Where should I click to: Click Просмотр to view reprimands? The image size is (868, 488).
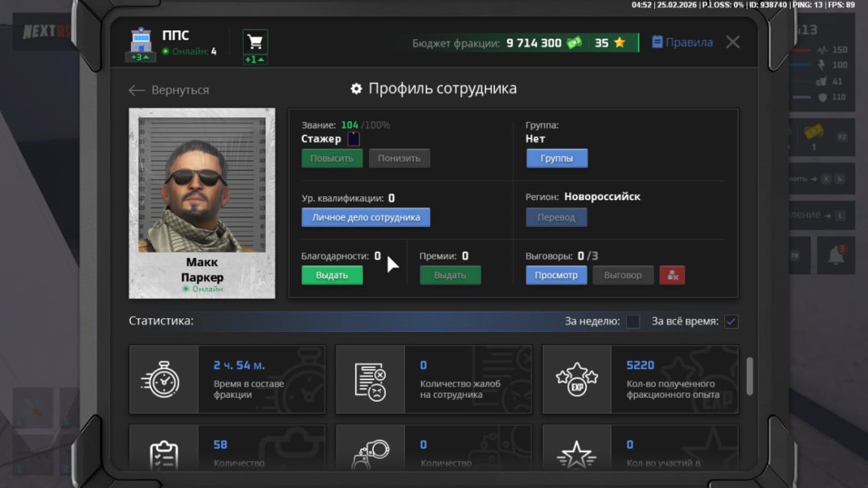click(556, 275)
